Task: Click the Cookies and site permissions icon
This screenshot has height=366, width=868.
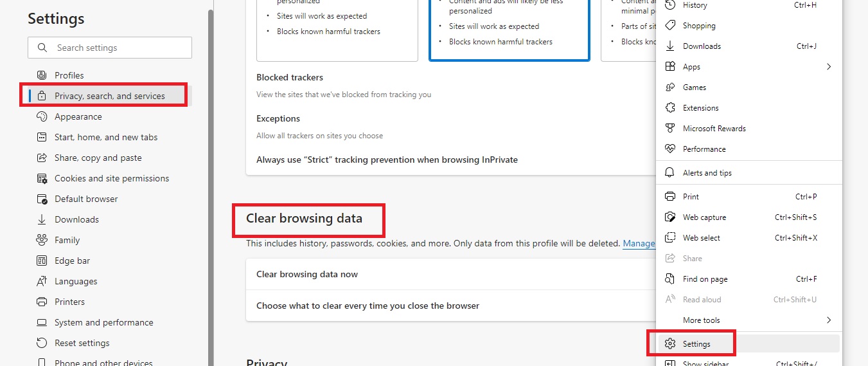Action: (x=42, y=178)
